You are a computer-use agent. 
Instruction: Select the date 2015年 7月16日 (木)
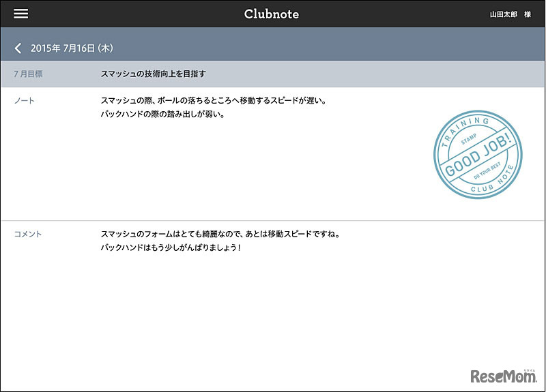coord(72,48)
